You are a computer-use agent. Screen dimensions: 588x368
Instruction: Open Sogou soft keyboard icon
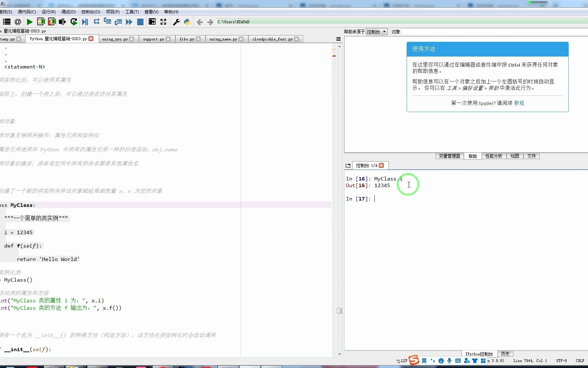458,361
